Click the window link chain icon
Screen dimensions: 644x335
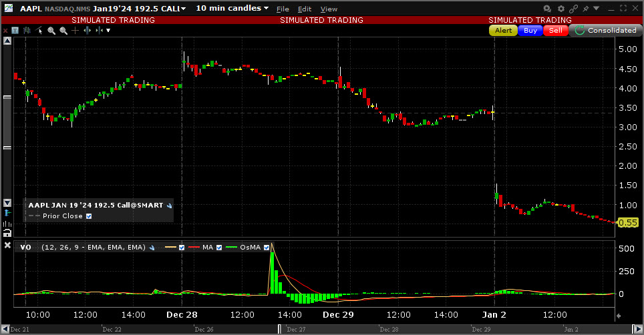coord(573,9)
